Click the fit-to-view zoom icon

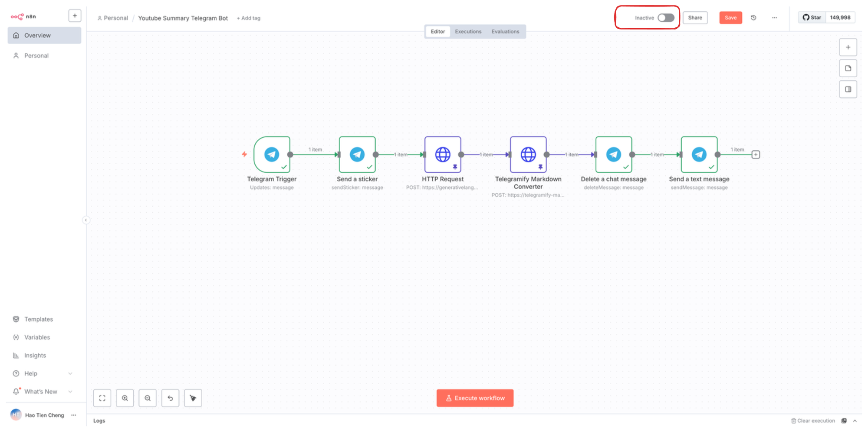[102, 398]
